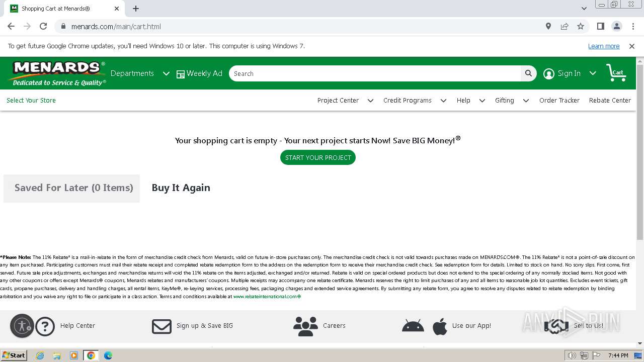644x362 pixels.
Task: Click the Android app icon
Action: point(413,326)
